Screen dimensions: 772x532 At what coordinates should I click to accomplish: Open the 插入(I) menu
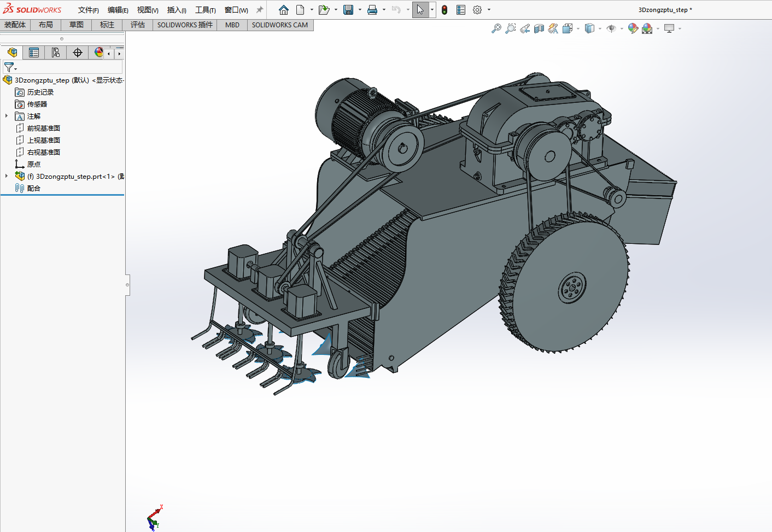[x=177, y=10]
